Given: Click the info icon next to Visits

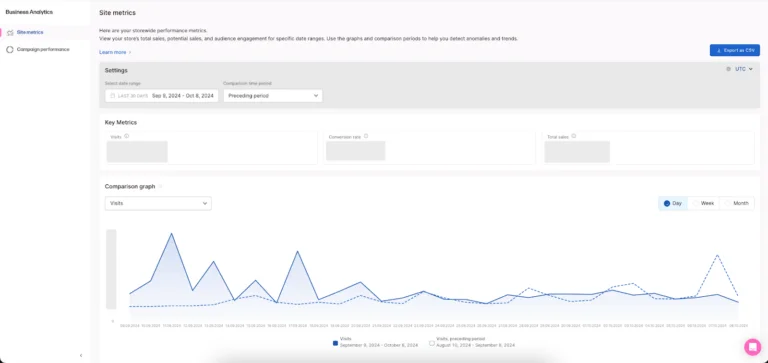Looking at the screenshot, I should pos(126,136).
